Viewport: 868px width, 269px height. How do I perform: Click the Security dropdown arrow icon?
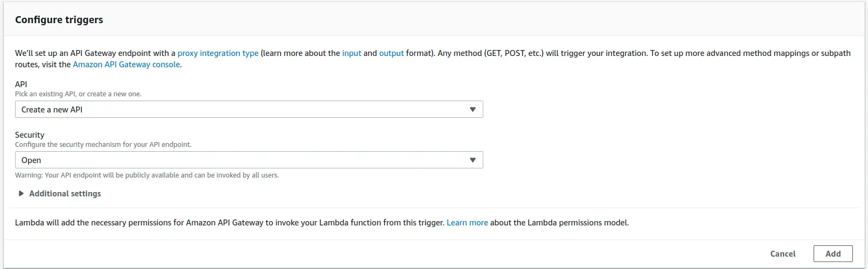[473, 160]
